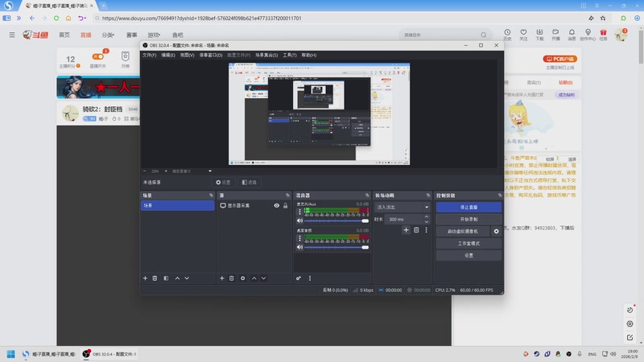
Task: Open virtual camera settings gear icon
Action: click(496, 231)
